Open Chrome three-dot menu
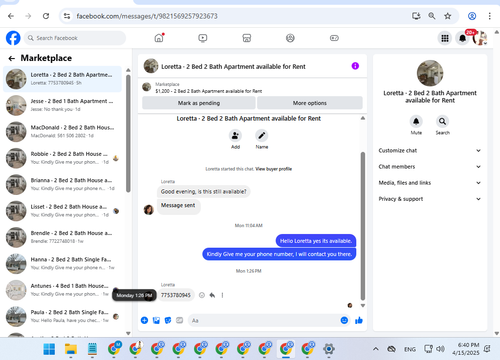 (489, 16)
